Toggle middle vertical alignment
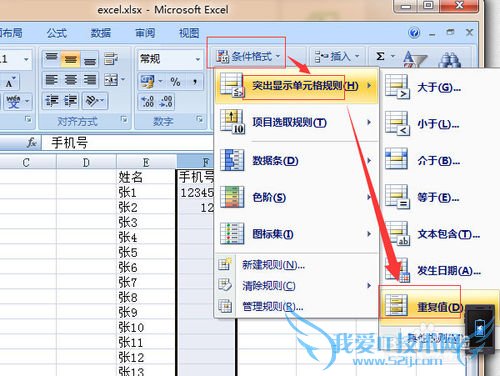500x376 pixels. tap(70, 59)
